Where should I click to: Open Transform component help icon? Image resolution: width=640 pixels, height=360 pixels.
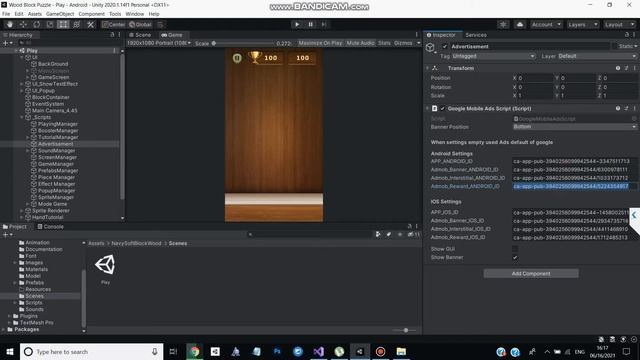[618, 68]
